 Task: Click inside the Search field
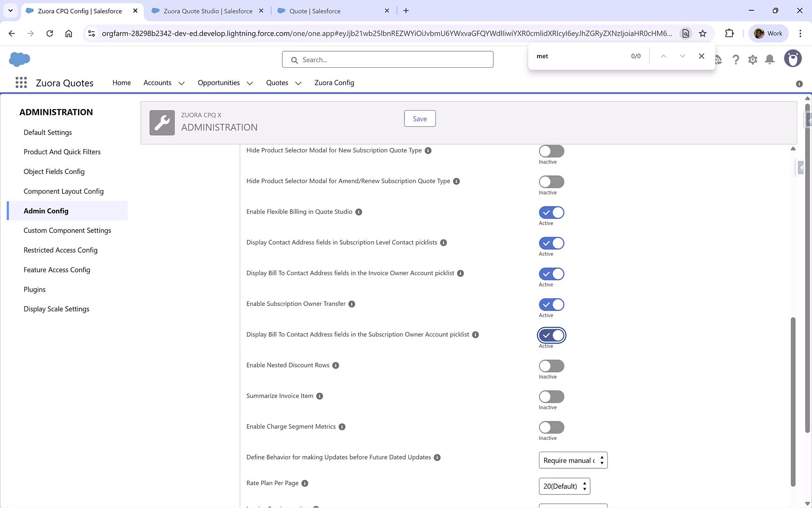click(387, 59)
